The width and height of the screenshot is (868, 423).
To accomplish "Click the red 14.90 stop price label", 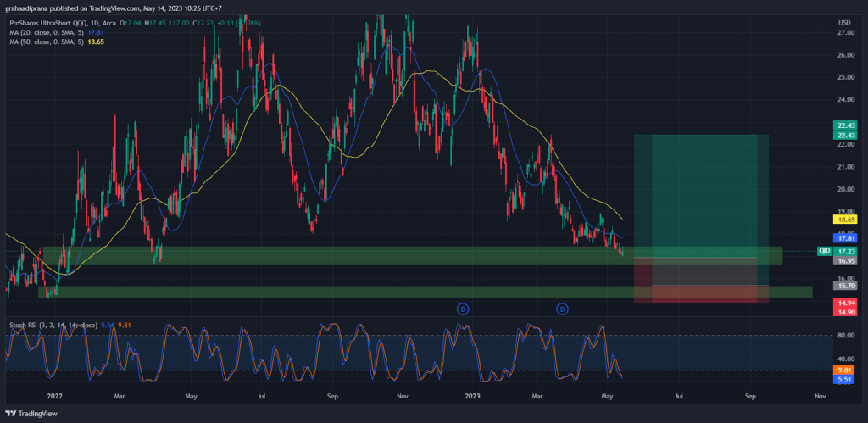I will [x=845, y=312].
